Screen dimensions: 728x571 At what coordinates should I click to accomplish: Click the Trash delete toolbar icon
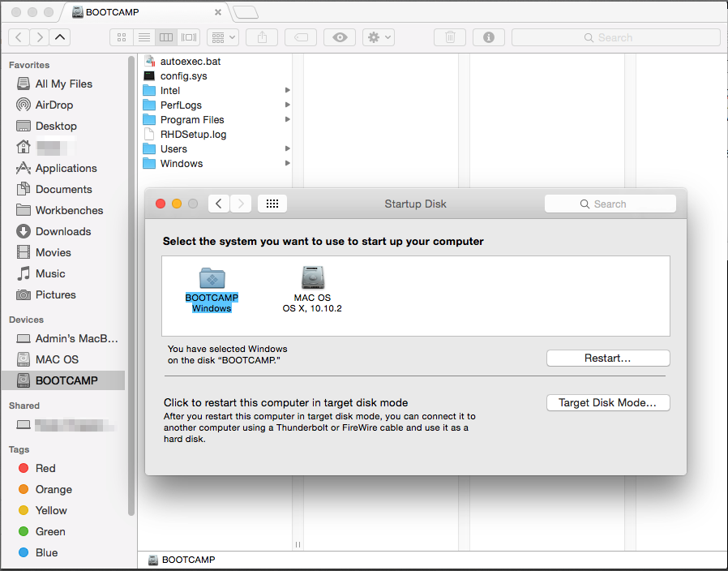coord(450,37)
